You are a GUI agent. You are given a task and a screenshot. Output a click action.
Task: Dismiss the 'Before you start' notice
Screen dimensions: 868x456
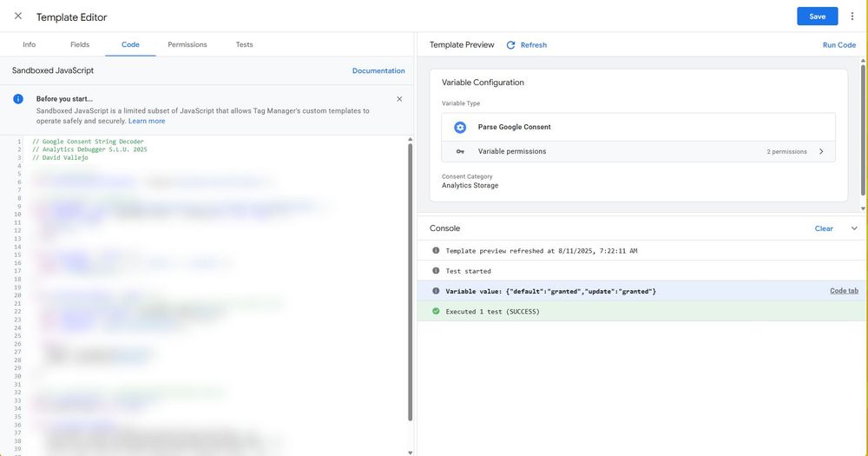[x=399, y=99]
